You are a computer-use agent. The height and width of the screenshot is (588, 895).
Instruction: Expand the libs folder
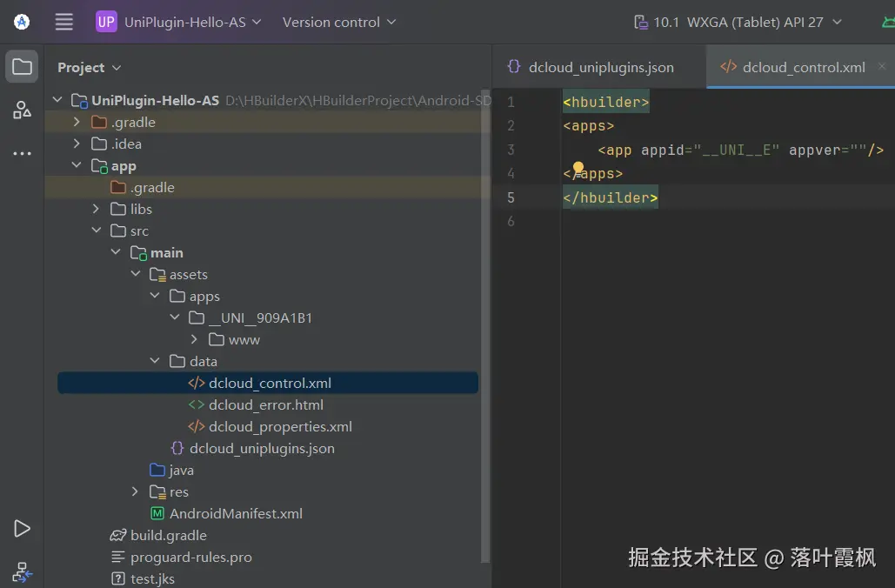[96, 209]
